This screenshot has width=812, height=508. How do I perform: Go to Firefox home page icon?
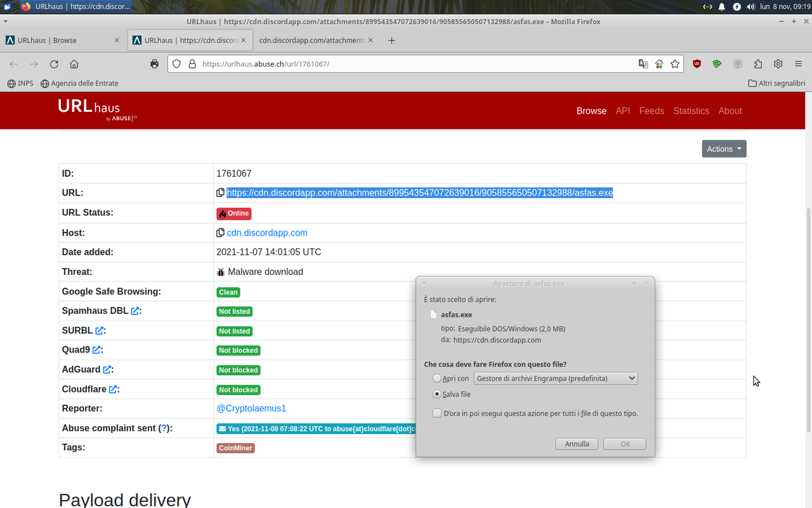[74, 64]
